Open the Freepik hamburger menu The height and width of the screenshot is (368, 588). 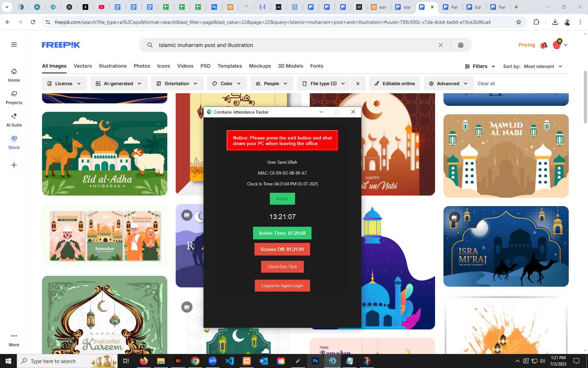[14, 45]
